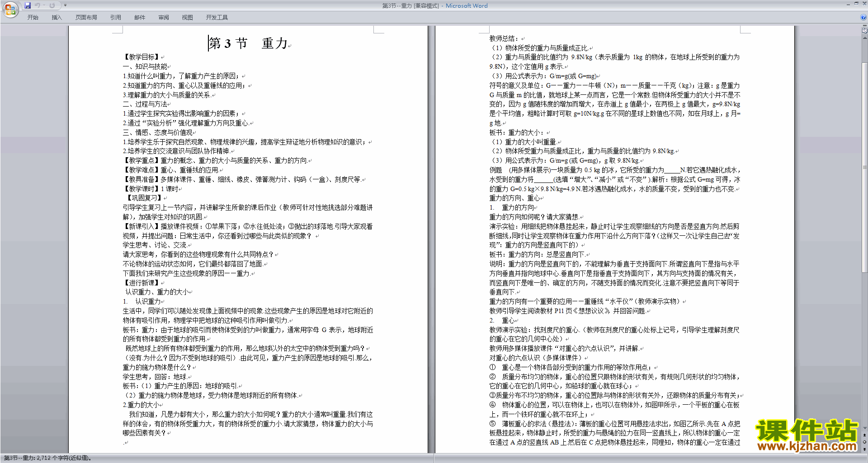This screenshot has width=868, height=463.
Task: Click 教师总结 at top of second page
Action: click(x=504, y=38)
